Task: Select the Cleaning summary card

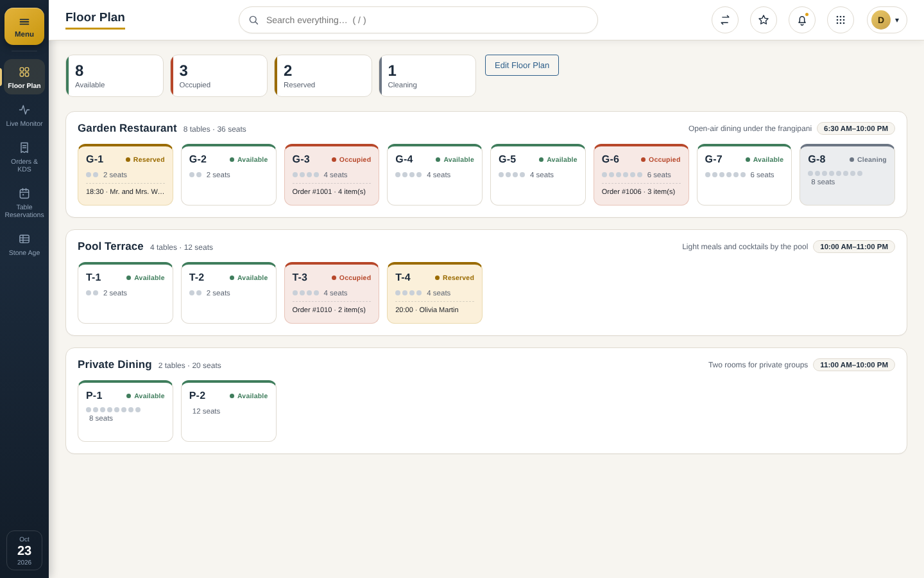Action: 427,76
